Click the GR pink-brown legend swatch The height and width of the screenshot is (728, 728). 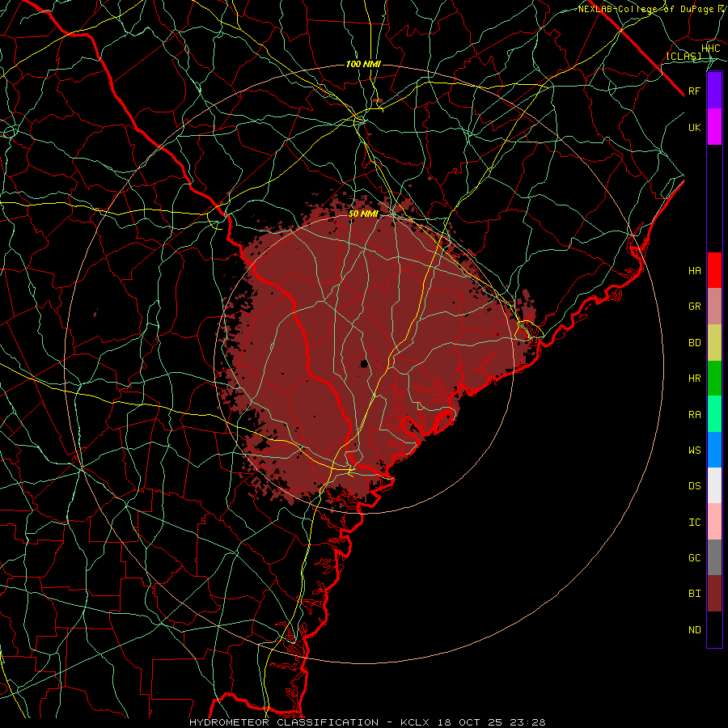[x=714, y=307]
